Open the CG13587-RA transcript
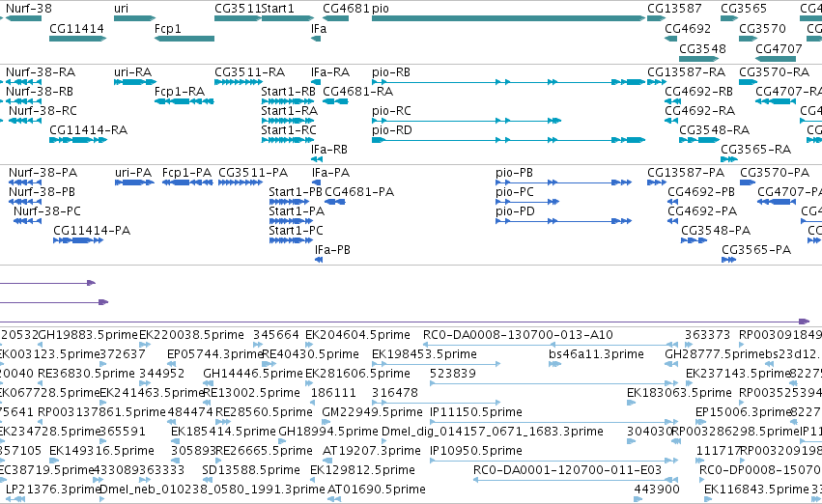This screenshot has width=822, height=504. 657,82
